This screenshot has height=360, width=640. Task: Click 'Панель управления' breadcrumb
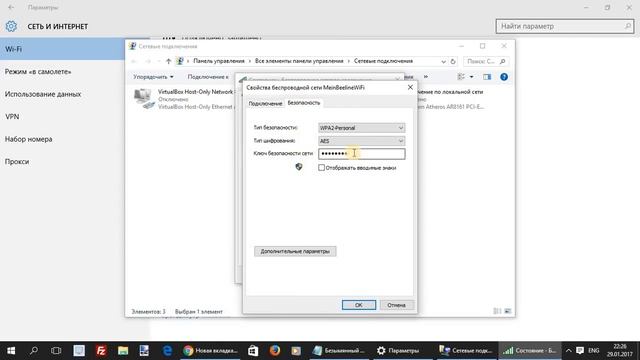[219, 61]
